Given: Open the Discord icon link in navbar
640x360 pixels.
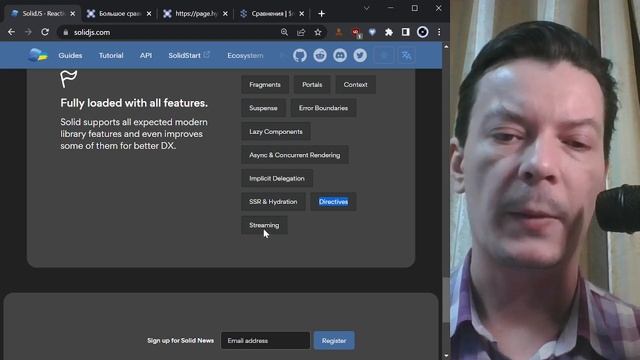Looking at the screenshot, I should (x=340, y=55).
